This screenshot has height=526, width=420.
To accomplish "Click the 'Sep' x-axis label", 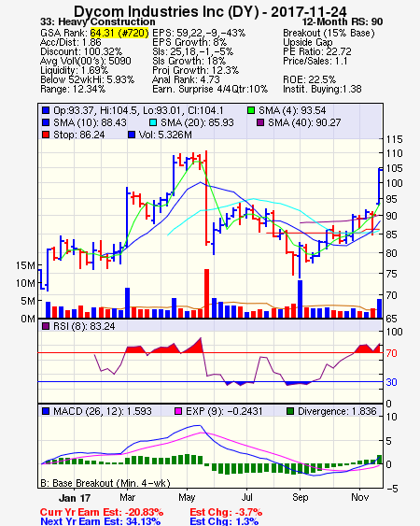I will [300, 497].
